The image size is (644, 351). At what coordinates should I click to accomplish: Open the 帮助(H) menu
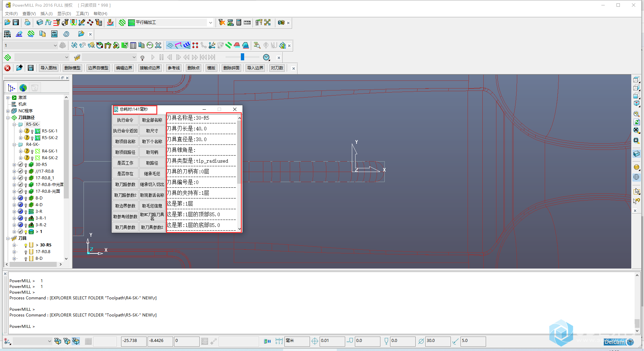pyautogui.click(x=100, y=14)
